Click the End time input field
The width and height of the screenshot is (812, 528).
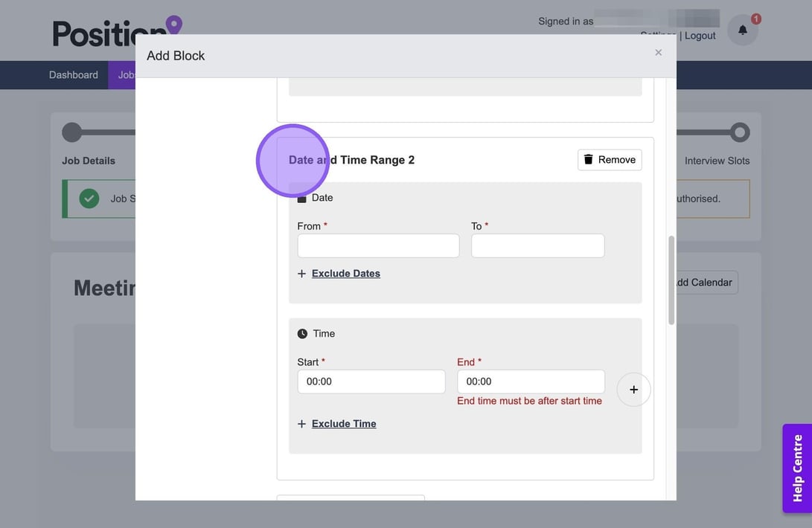point(531,381)
